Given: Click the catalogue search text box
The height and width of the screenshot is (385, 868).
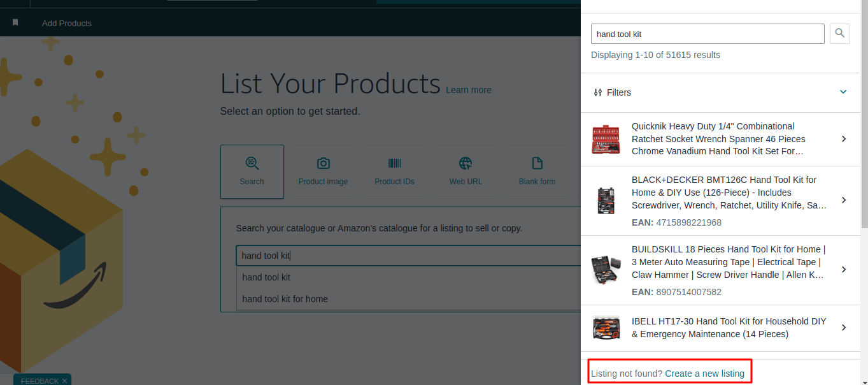Looking at the screenshot, I should pyautogui.click(x=408, y=256).
